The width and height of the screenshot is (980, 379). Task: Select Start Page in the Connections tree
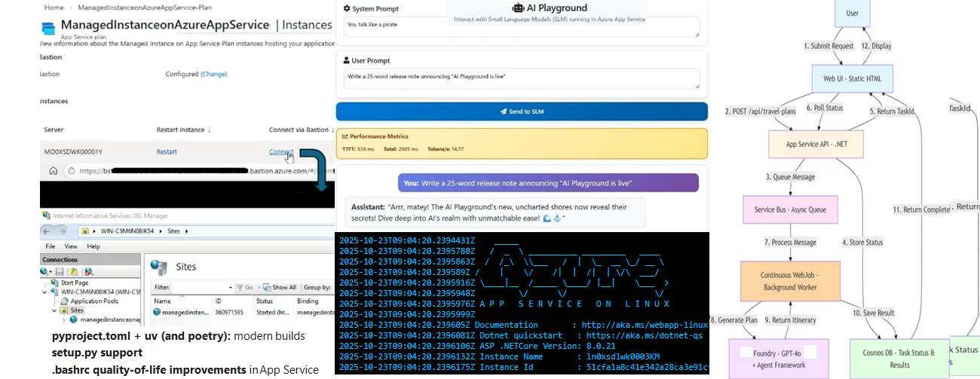(x=75, y=283)
